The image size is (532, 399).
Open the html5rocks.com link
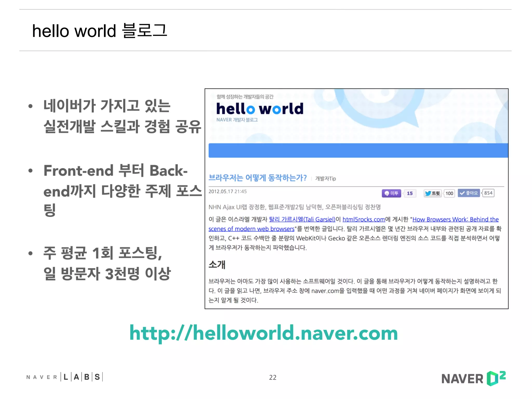click(364, 219)
